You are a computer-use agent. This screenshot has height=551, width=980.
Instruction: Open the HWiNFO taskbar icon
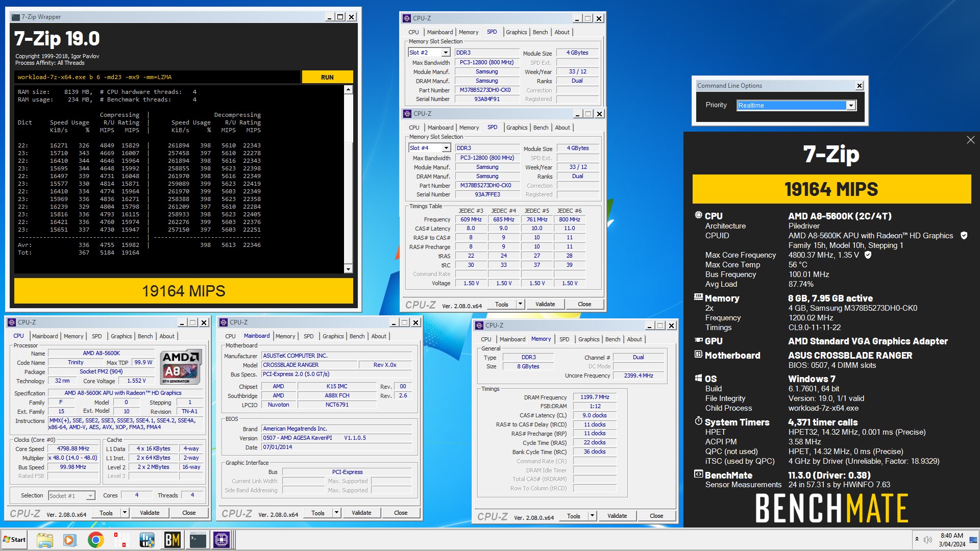coord(147,540)
